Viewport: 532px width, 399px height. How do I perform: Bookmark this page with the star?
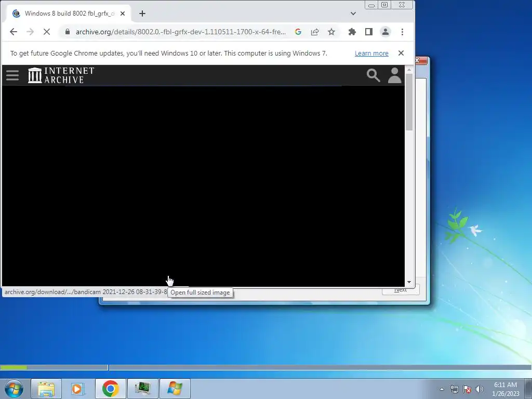331,32
